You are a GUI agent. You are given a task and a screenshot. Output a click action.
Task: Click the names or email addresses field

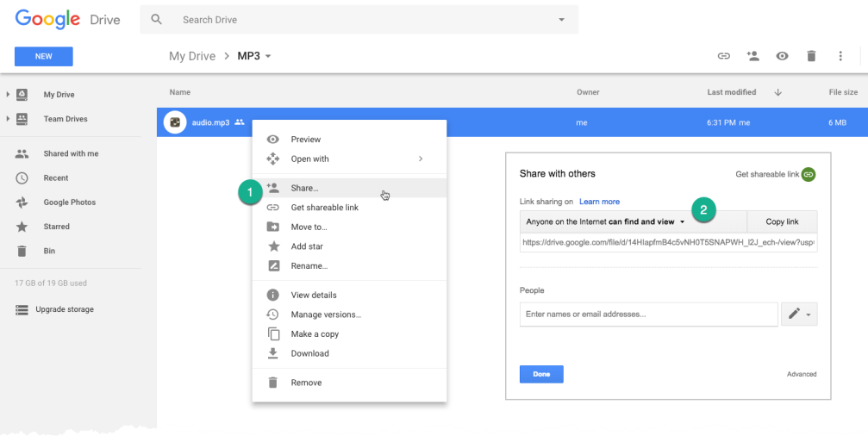[x=649, y=315]
